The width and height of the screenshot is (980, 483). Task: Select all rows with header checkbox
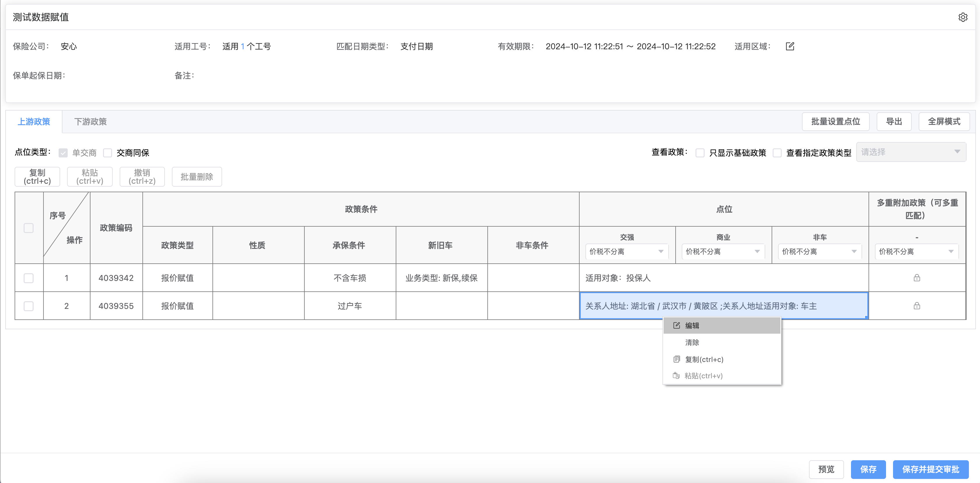[x=29, y=228]
